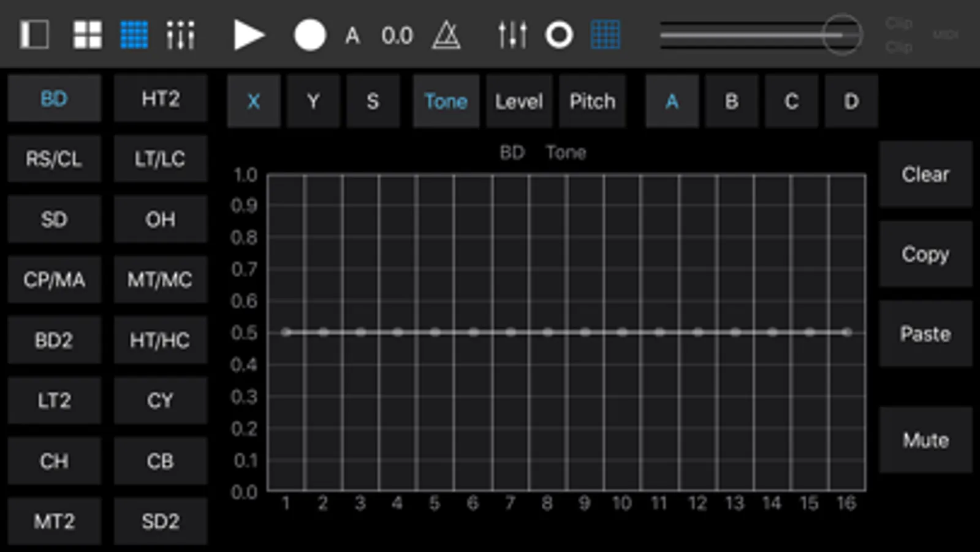Select the SD snare instrument
Viewport: 980px width, 552px height.
(x=54, y=219)
